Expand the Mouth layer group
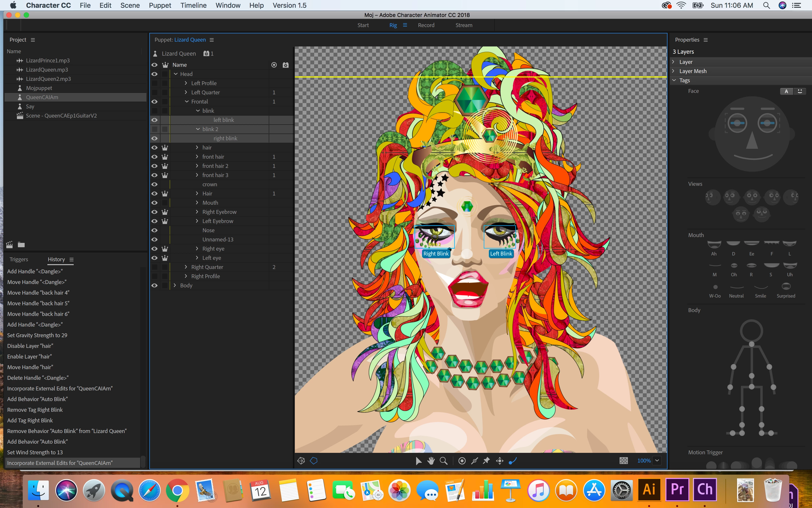Viewport: 812px width, 508px height. click(x=197, y=203)
